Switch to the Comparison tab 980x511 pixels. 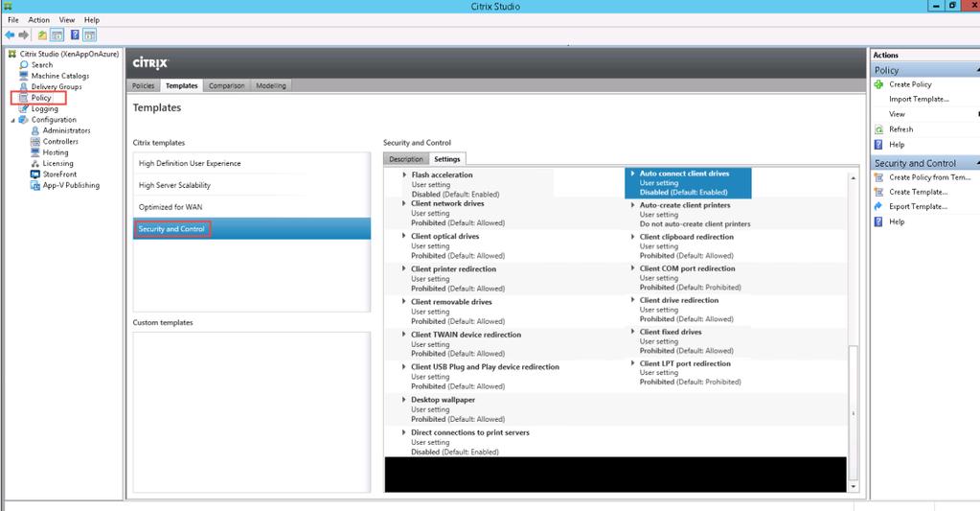click(x=226, y=85)
